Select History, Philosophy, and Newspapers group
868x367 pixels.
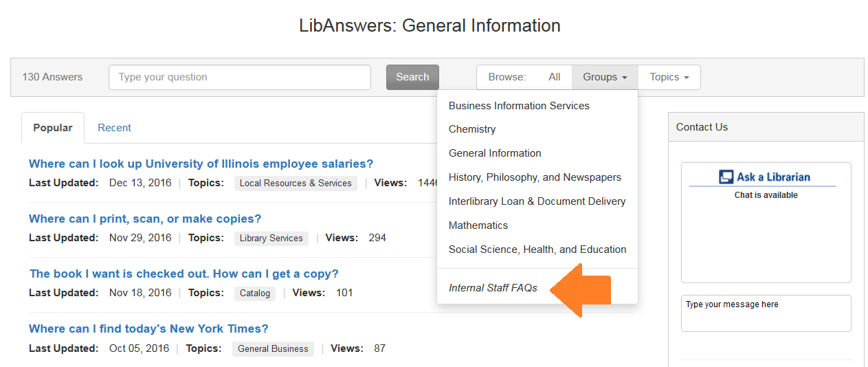click(x=535, y=177)
